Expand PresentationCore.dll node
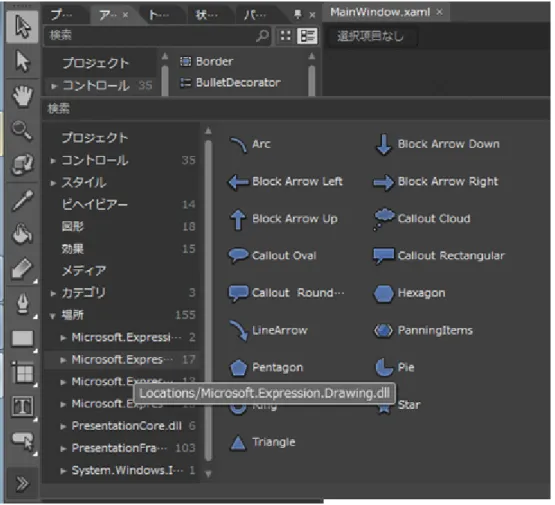Image resolution: width=555 pixels, height=505 pixels. coord(63,426)
